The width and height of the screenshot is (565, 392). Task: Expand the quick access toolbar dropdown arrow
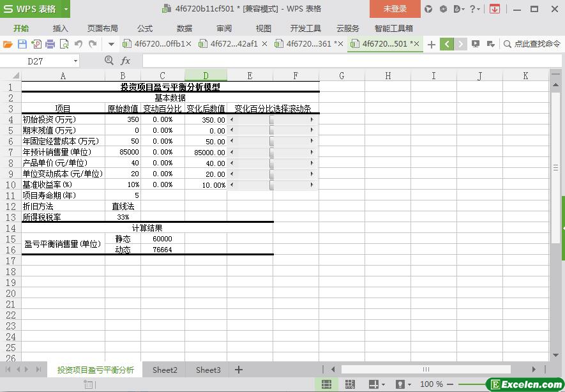pos(111,44)
